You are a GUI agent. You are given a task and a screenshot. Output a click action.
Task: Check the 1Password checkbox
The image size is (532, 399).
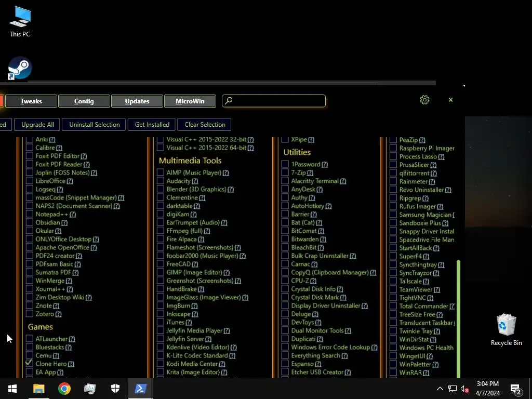pos(285,164)
